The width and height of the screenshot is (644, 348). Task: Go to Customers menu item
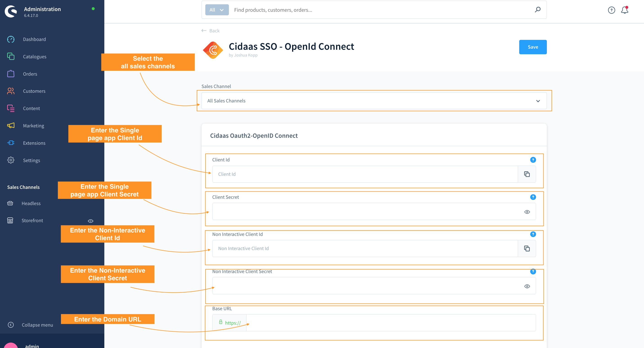click(x=34, y=91)
